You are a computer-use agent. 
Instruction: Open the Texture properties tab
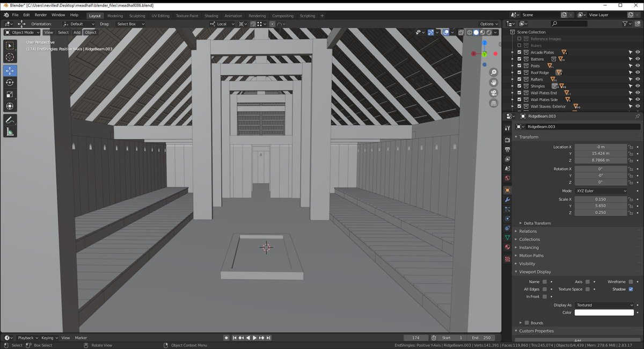(x=508, y=259)
